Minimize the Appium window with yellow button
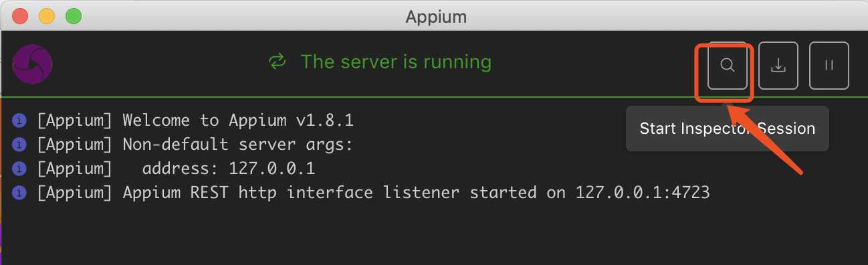Image resolution: width=868 pixels, height=265 pixels. tap(47, 15)
